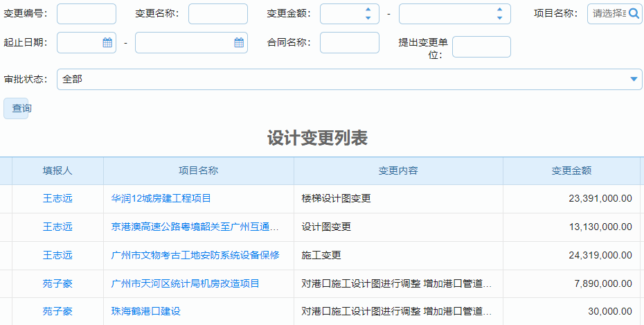The width and height of the screenshot is (644, 325).
Task: Open the 珠海鹤港口建设 project link
Action: (x=145, y=311)
